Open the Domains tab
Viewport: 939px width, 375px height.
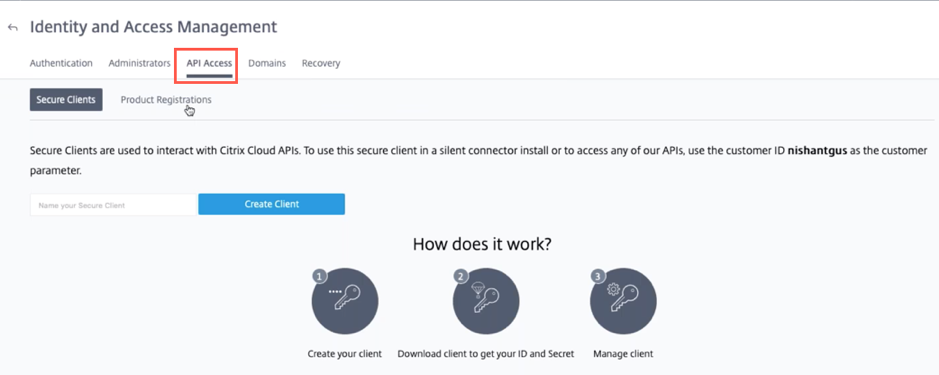point(267,63)
